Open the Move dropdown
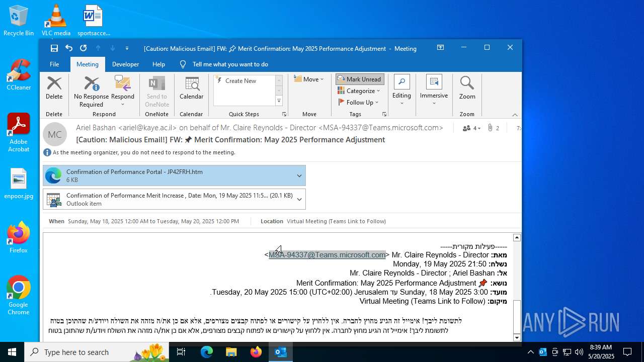The image size is (644, 362). pyautogui.click(x=308, y=79)
